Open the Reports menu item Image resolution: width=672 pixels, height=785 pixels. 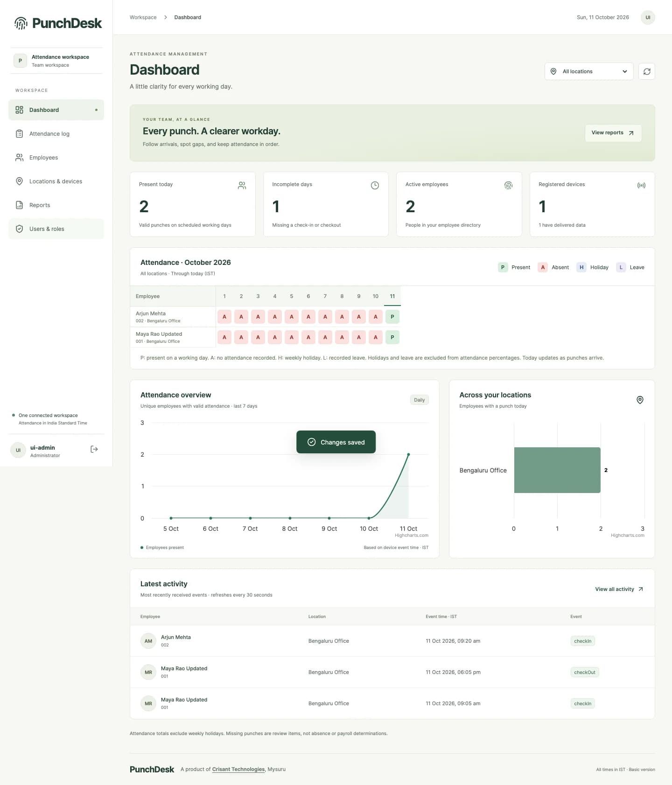pyautogui.click(x=56, y=205)
